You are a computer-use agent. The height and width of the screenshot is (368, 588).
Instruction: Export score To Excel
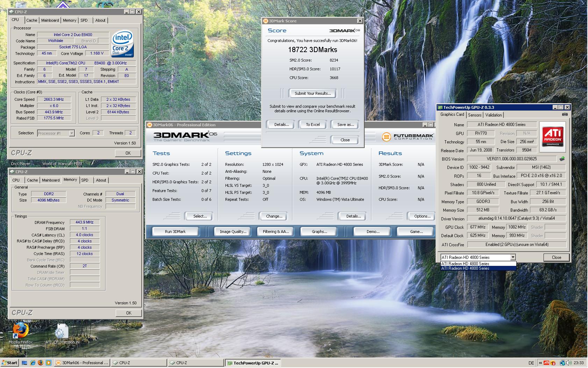click(313, 125)
